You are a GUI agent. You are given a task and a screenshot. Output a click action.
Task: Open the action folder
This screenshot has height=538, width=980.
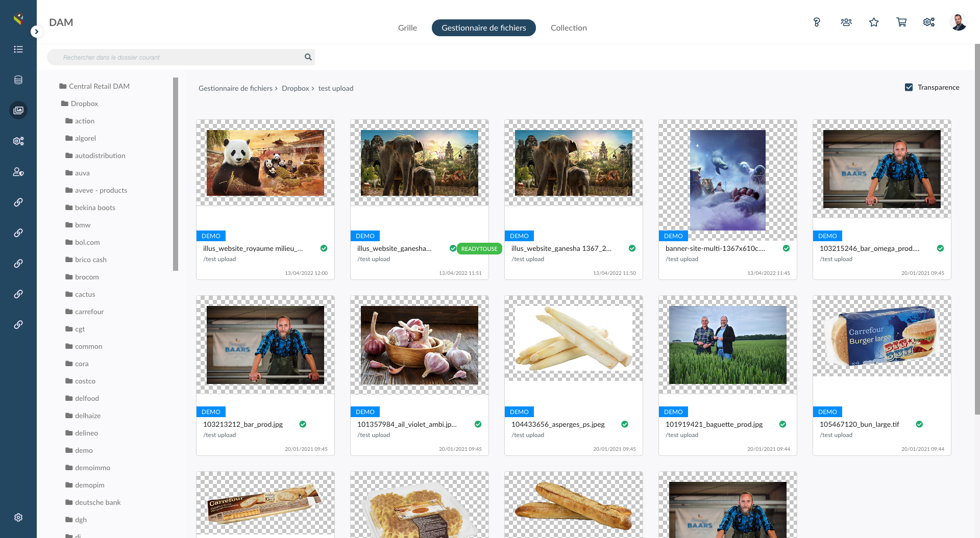tap(80, 121)
